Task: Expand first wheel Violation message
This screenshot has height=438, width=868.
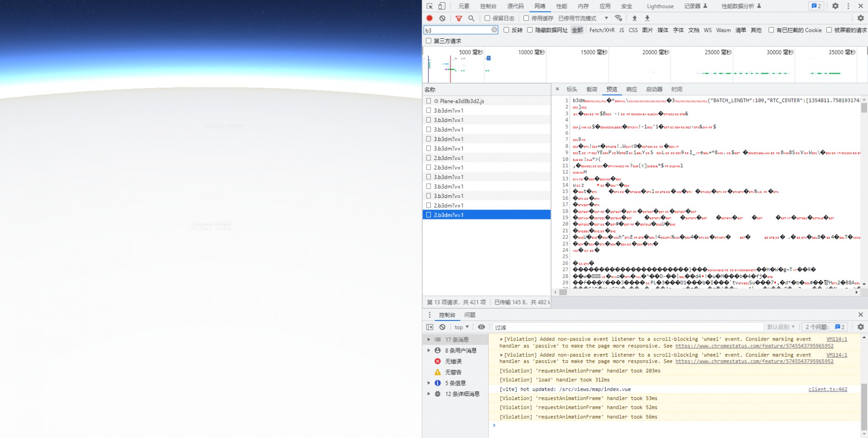Action: coord(501,339)
